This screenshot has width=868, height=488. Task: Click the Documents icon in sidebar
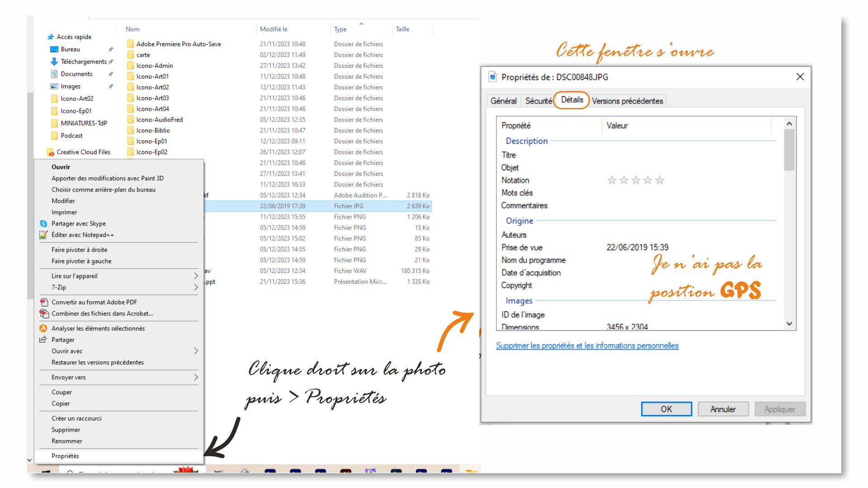click(54, 74)
